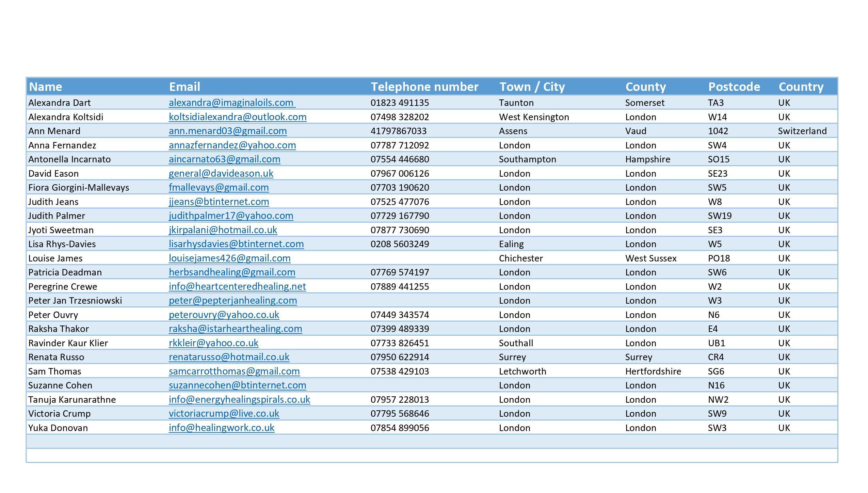Open fmallevays@gmail.com email link
The image size is (868, 493).
point(219,187)
